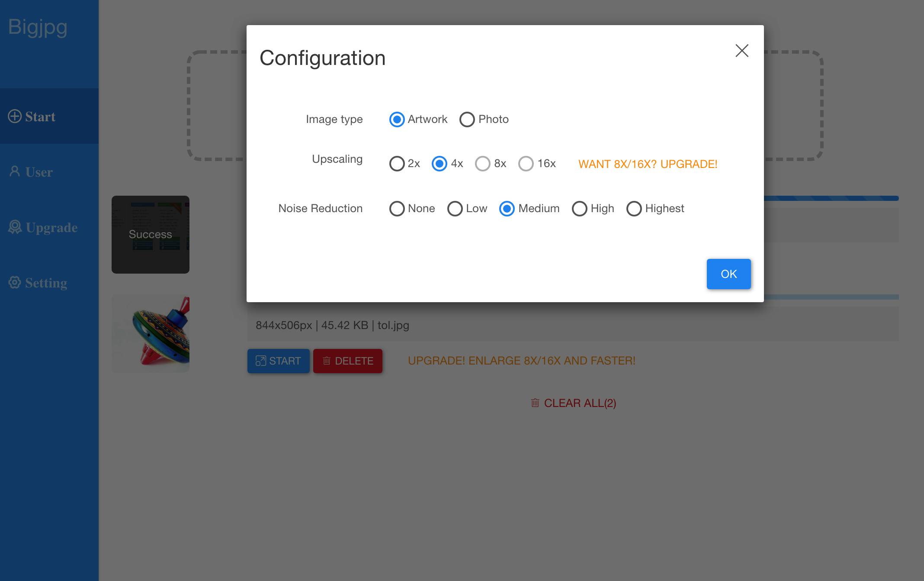Click the Upgrade badge icon in sidebar
This screenshot has width=924, height=581.
15,227
